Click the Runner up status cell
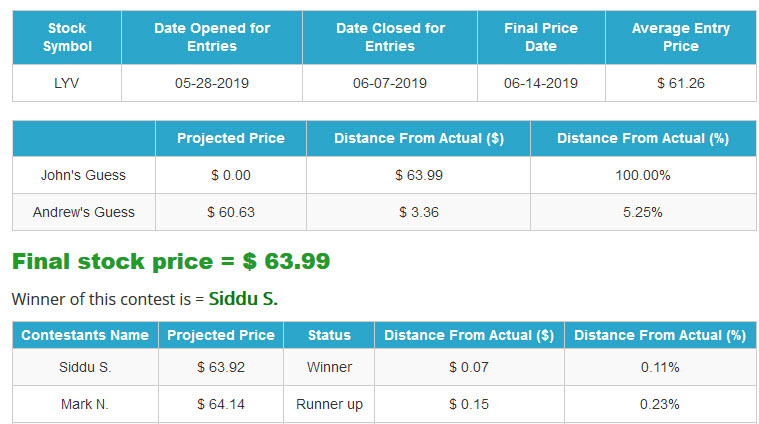 329,404
